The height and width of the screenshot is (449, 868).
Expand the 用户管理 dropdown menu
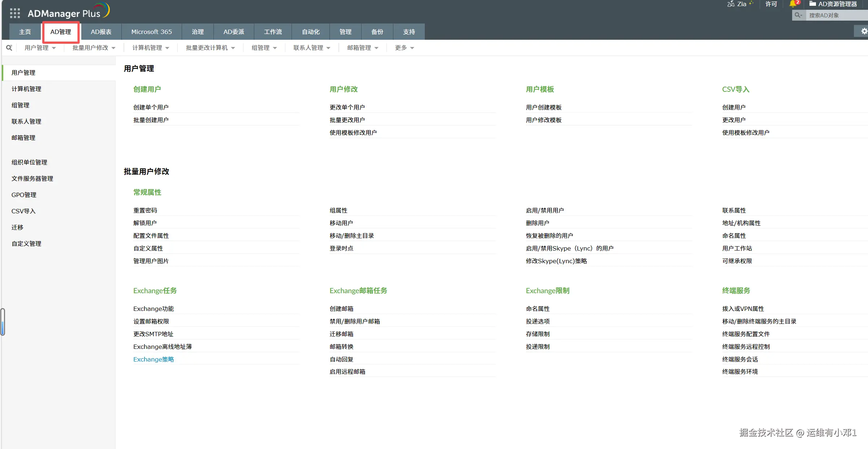coord(40,48)
